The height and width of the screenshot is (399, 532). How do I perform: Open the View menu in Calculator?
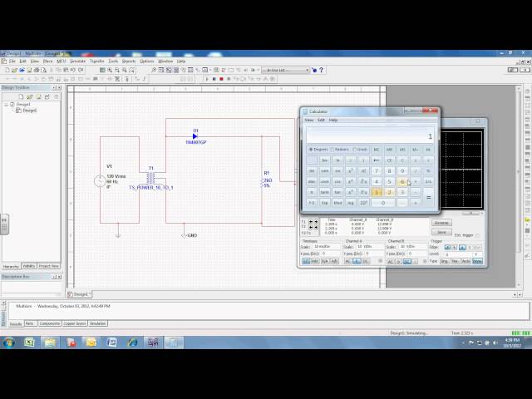pos(308,120)
